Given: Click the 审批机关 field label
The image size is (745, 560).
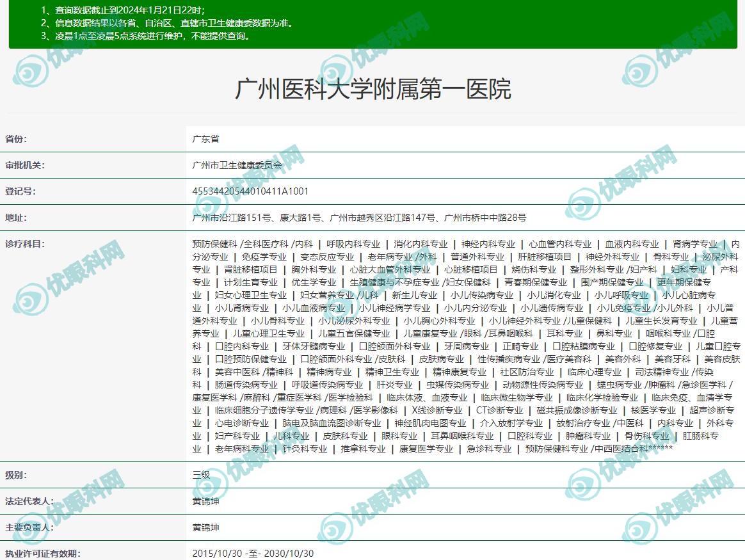Looking at the screenshot, I should pyautogui.click(x=25, y=165).
